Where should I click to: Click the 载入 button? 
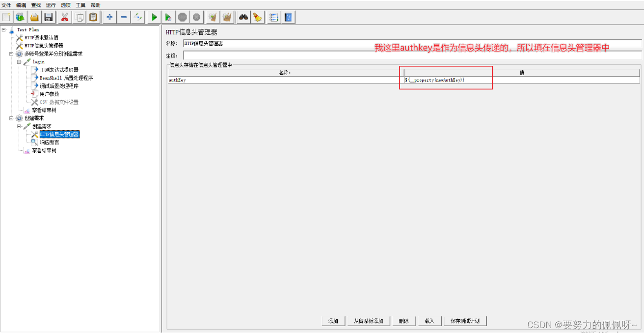429,321
